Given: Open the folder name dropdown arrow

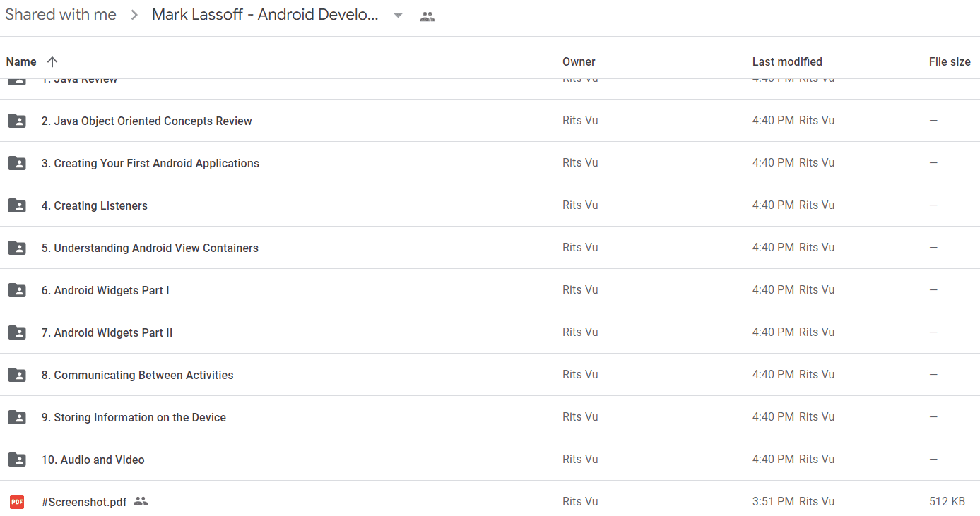Looking at the screenshot, I should [398, 16].
